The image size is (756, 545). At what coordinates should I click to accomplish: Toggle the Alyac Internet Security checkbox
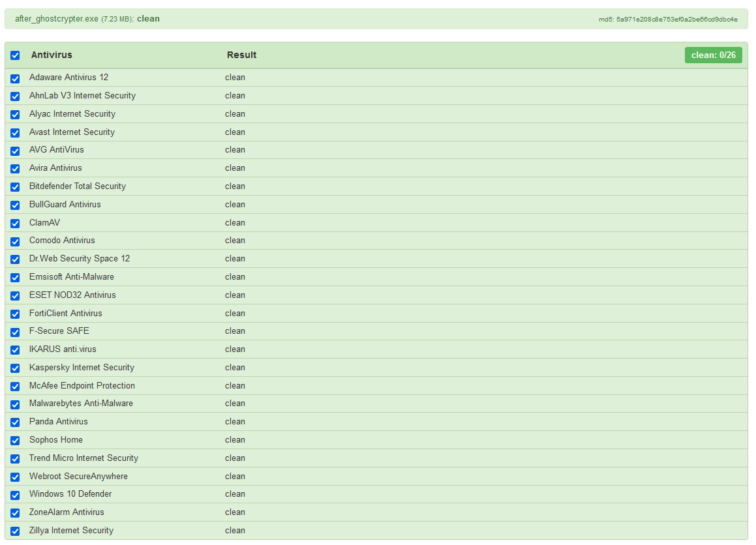pos(15,115)
